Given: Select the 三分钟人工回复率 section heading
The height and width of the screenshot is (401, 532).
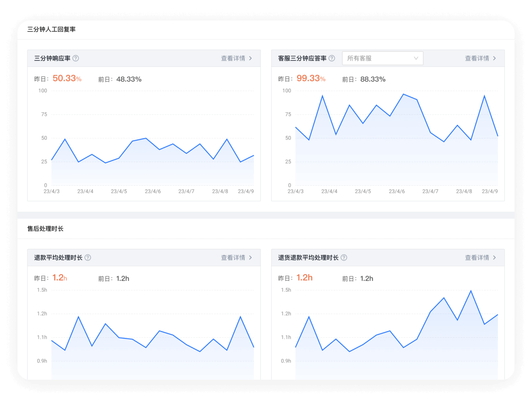Looking at the screenshot, I should pyautogui.click(x=51, y=29).
